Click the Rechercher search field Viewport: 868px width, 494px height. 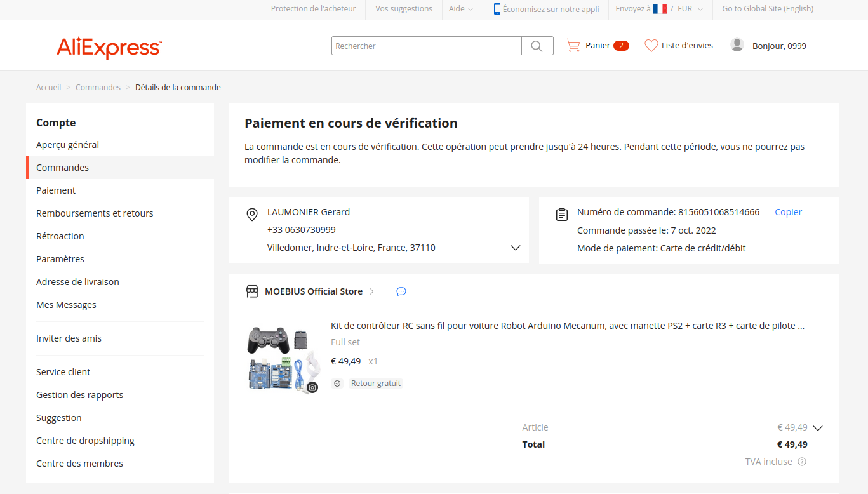(426, 46)
